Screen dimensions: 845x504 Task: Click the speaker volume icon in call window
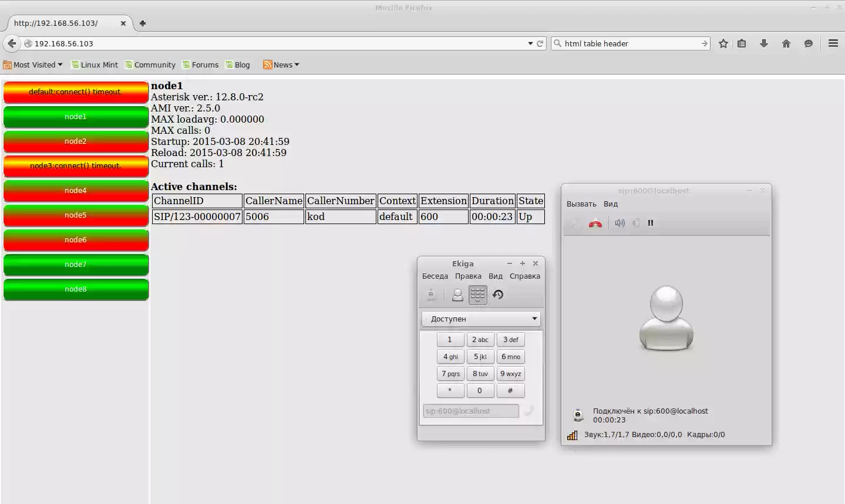[x=619, y=222]
